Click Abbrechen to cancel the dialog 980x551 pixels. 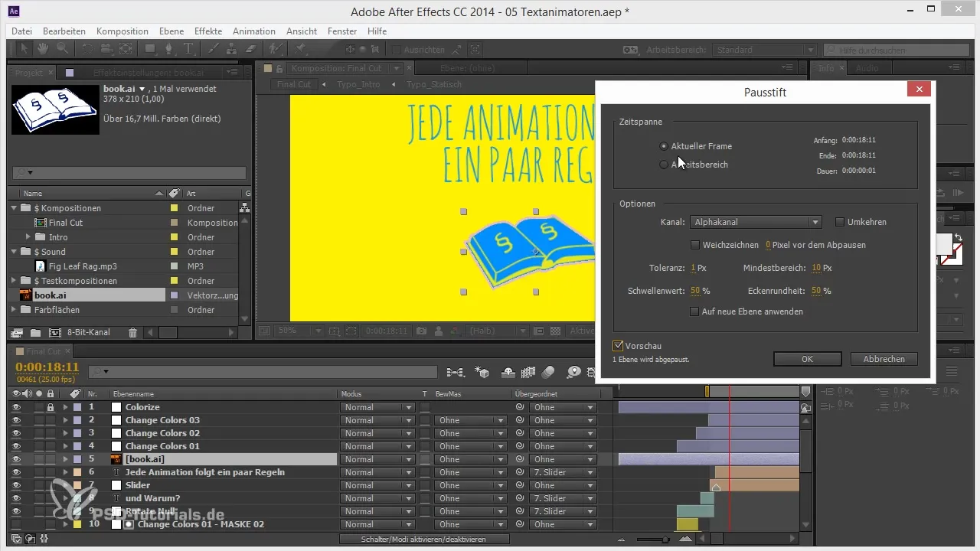(x=884, y=359)
